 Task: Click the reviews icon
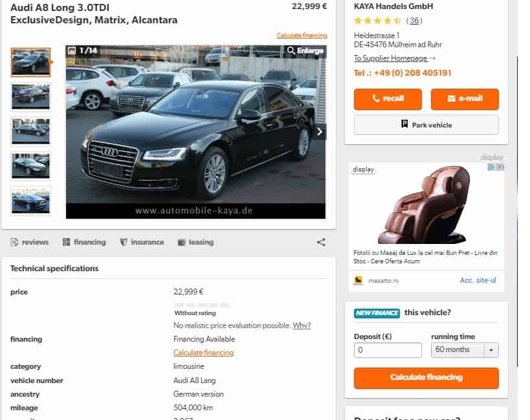click(14, 241)
